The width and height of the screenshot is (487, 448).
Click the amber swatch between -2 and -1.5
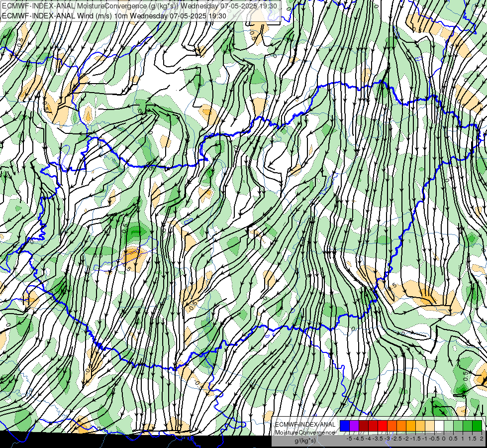point(411,426)
